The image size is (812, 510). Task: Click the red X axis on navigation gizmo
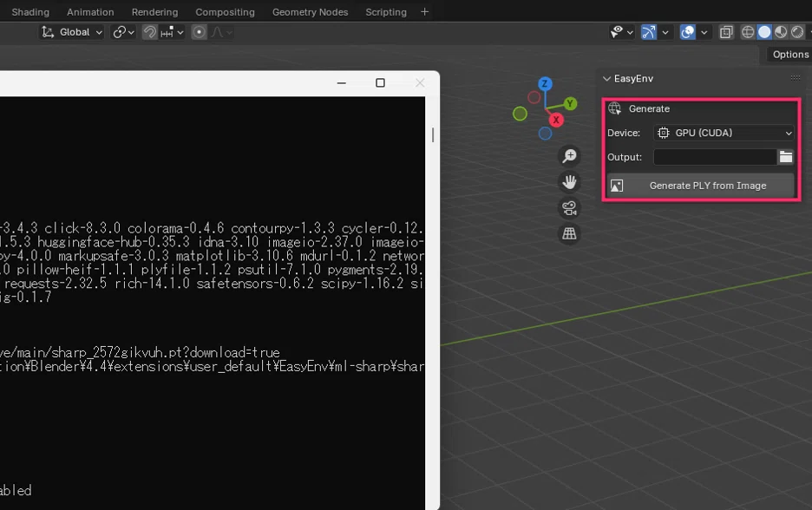556,120
